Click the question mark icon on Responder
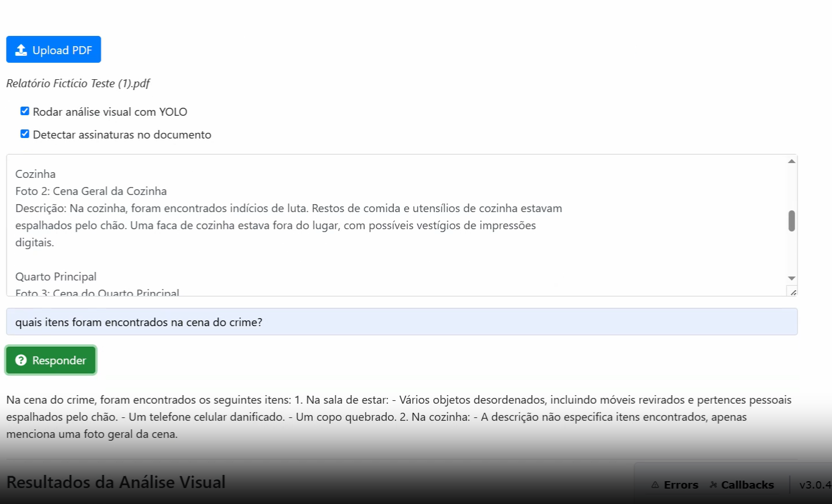Screen dimensions: 832x504 [21, 360]
